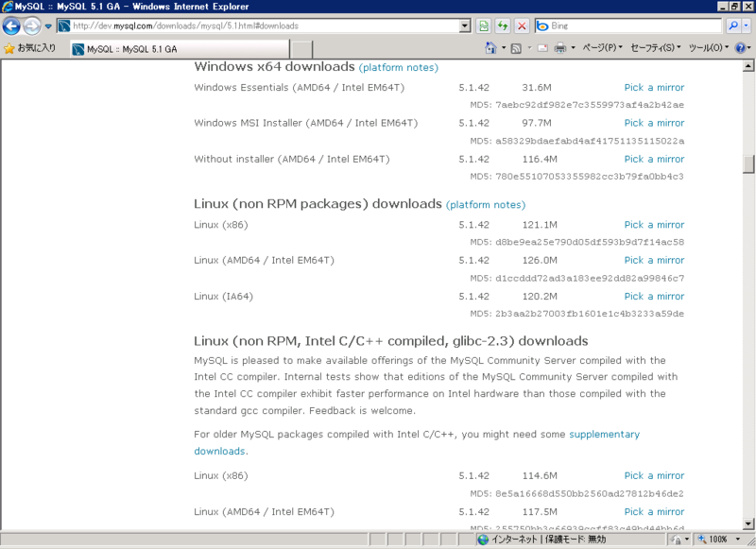756x549 pixels.
Task: Run search with the magnifier icon
Action: click(733, 26)
